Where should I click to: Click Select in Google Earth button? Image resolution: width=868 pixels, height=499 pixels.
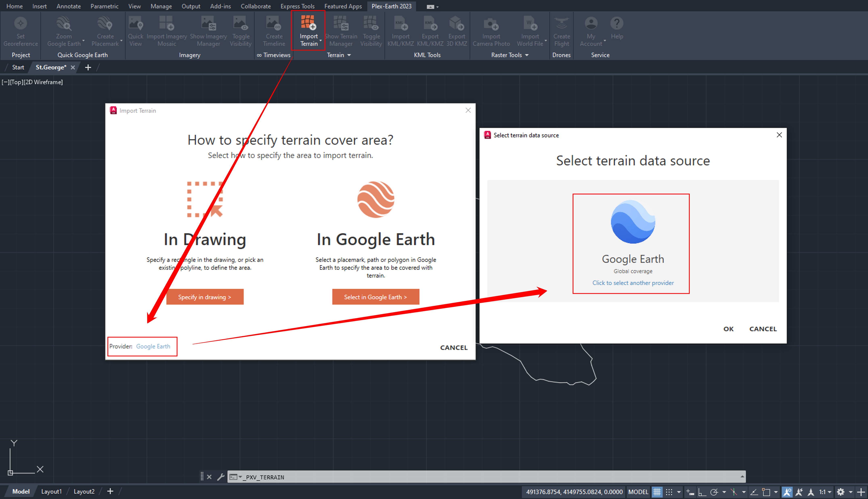(x=375, y=297)
